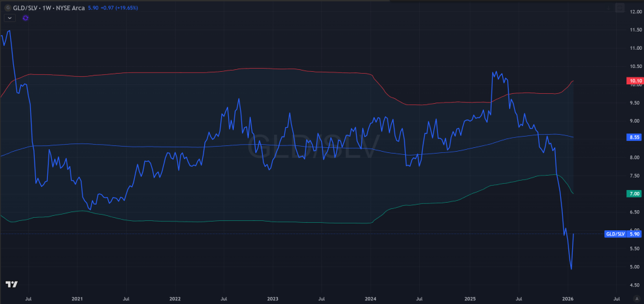Expand the indicator legend chevron
Screen dimensions: 644x304
tap(10, 18)
